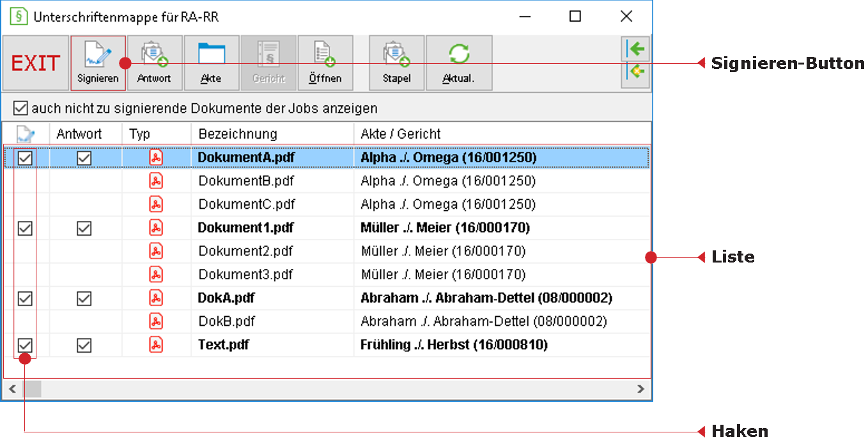Click PDF icon of Dokument2.pdf
The height and width of the screenshot is (442, 868).
[x=156, y=251]
